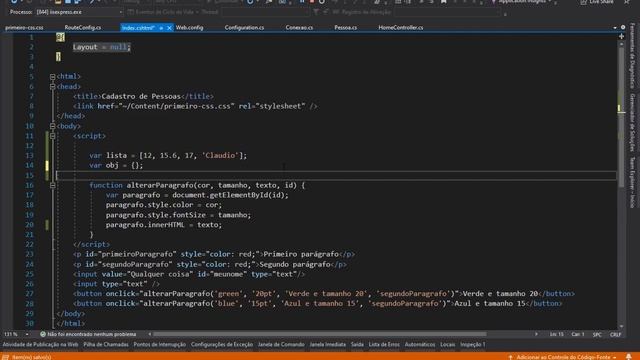
Task: Click the vertical editor scrollbar thumb
Action: click(621, 118)
